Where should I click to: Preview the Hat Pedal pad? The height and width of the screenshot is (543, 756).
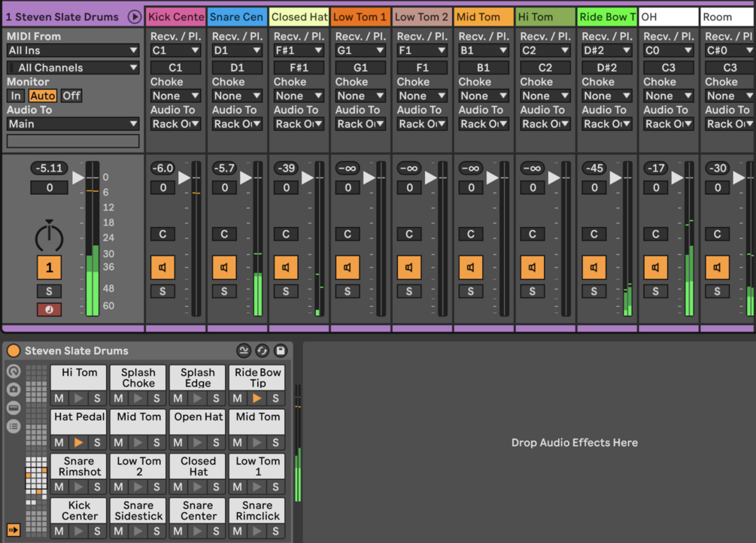point(78,442)
